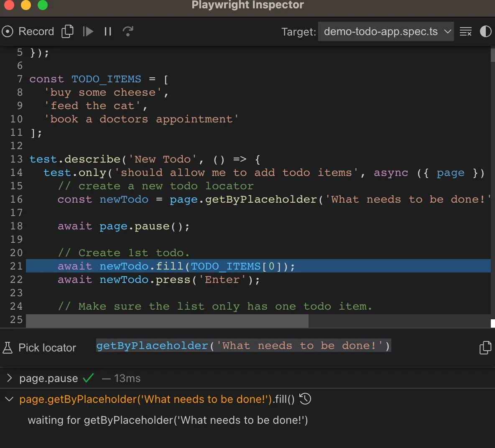Click line 22 await newTodo.press('Enter')
Screen dimensions: 495x448
click(159, 280)
